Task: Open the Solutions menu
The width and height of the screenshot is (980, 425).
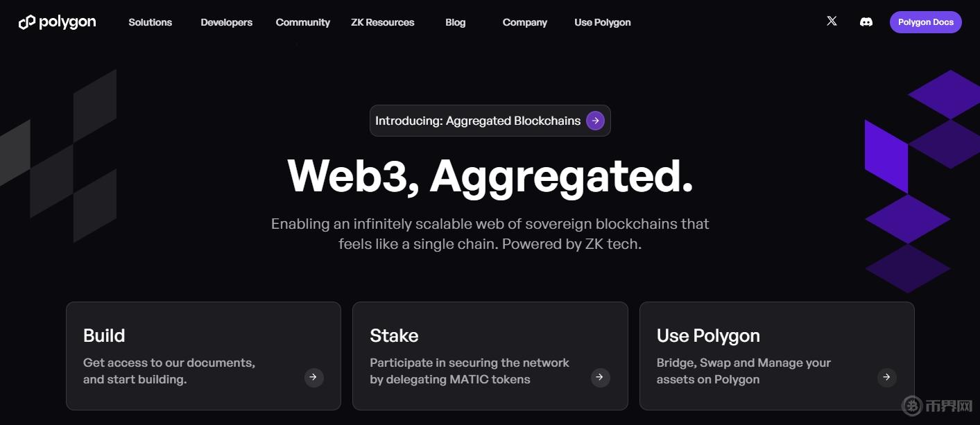Action: tap(150, 22)
